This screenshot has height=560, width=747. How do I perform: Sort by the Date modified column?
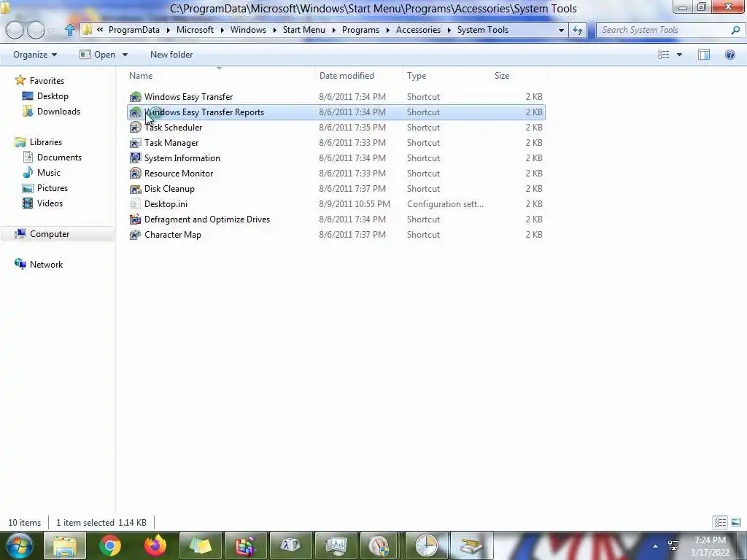(358, 76)
